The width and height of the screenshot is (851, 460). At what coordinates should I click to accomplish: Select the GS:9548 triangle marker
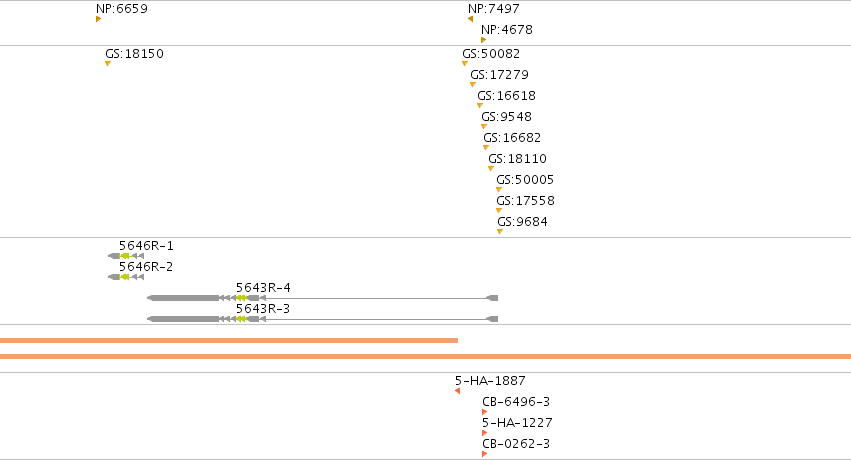point(484,127)
